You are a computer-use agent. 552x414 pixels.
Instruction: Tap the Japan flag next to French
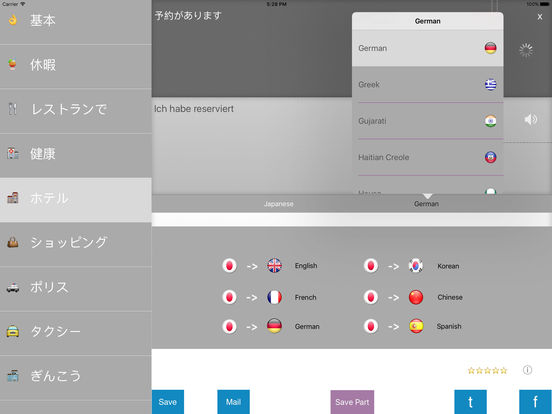[229, 297]
